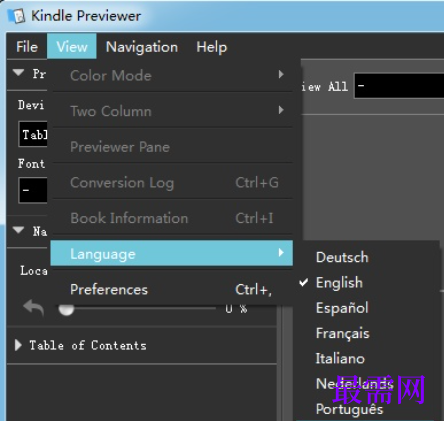Click the Kindle Previewer app icon
The width and height of the screenshot is (444, 421).
coord(16,16)
